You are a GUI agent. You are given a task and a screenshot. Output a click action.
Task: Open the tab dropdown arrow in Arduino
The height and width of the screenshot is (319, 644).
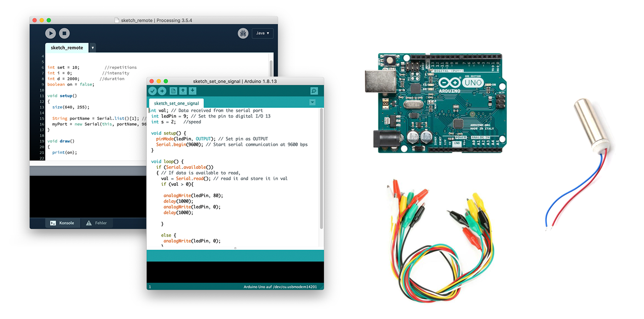(312, 102)
